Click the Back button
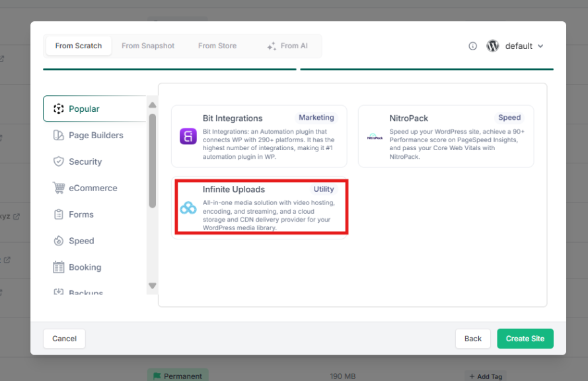588x381 pixels. tap(473, 339)
